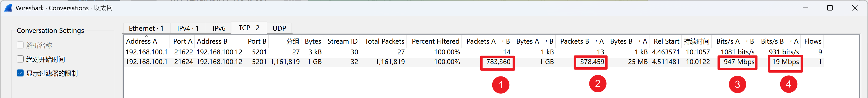Click the Total Packets column header

tap(384, 41)
